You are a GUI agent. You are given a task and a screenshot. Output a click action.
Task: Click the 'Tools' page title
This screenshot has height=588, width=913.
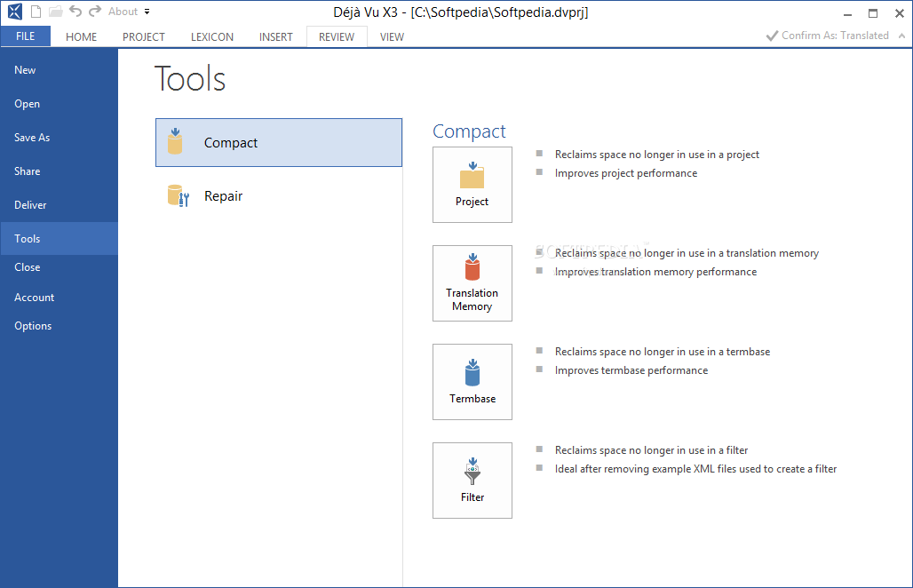tap(190, 79)
